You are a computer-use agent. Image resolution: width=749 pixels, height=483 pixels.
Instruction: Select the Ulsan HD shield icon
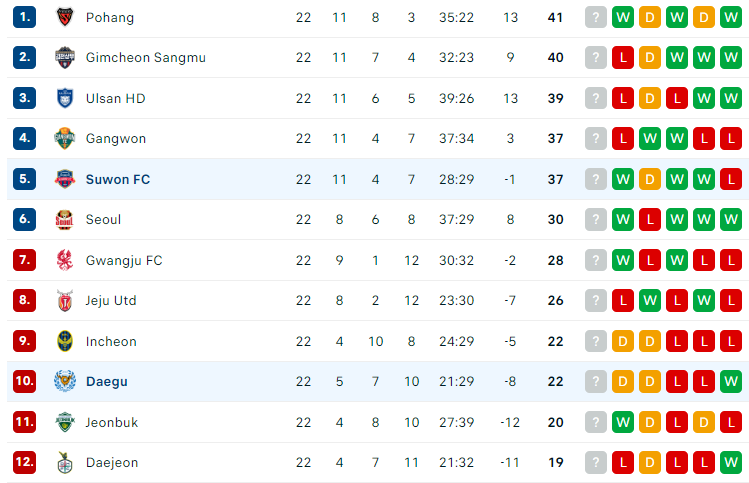click(x=65, y=98)
